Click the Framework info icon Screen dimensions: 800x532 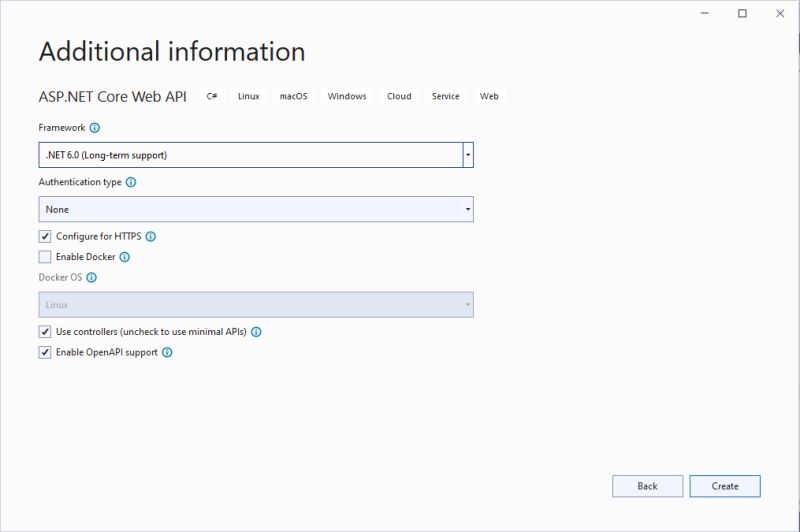[94, 128]
